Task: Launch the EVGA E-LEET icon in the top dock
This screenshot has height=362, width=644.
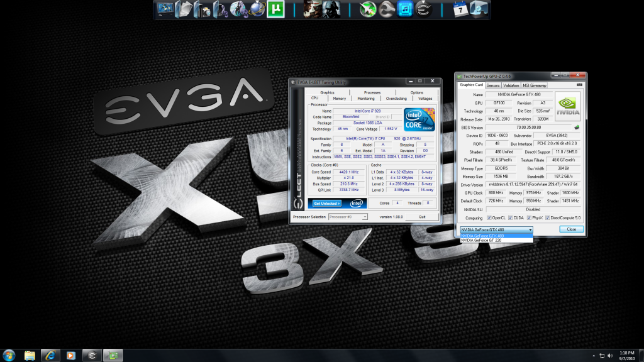Action: (423, 9)
